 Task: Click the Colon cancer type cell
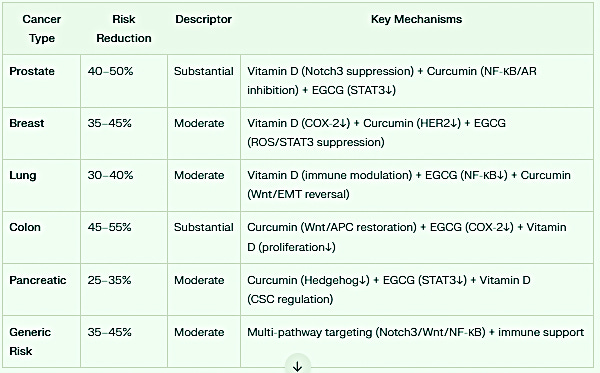pyautogui.click(x=25, y=227)
